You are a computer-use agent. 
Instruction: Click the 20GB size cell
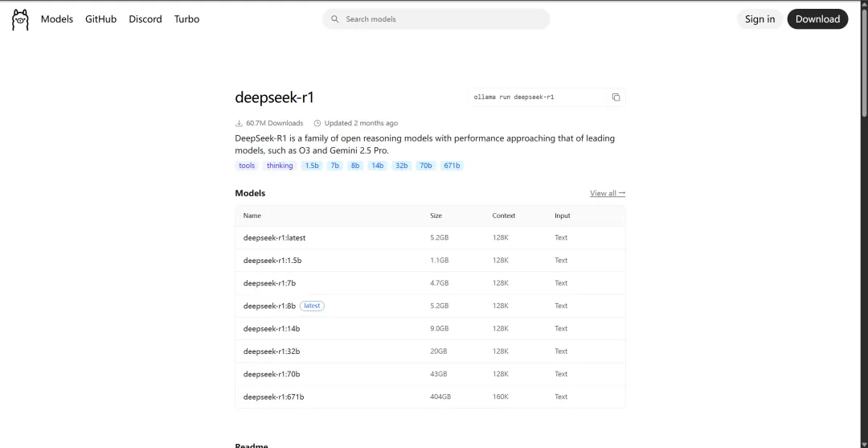(439, 351)
